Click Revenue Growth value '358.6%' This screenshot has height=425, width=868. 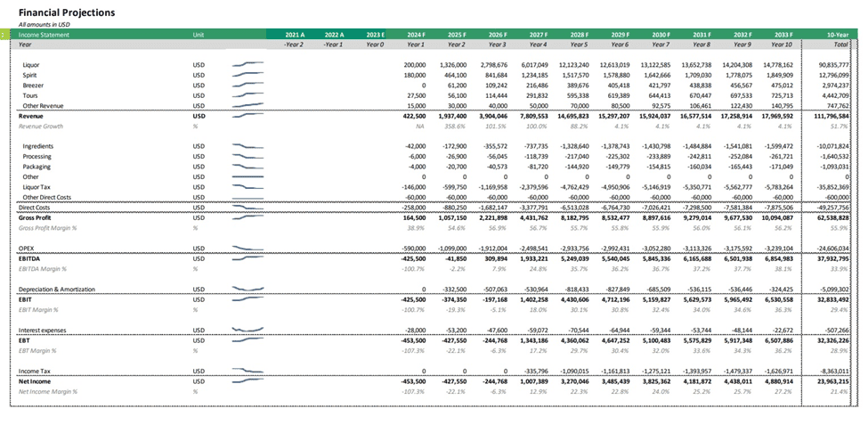coord(458,127)
